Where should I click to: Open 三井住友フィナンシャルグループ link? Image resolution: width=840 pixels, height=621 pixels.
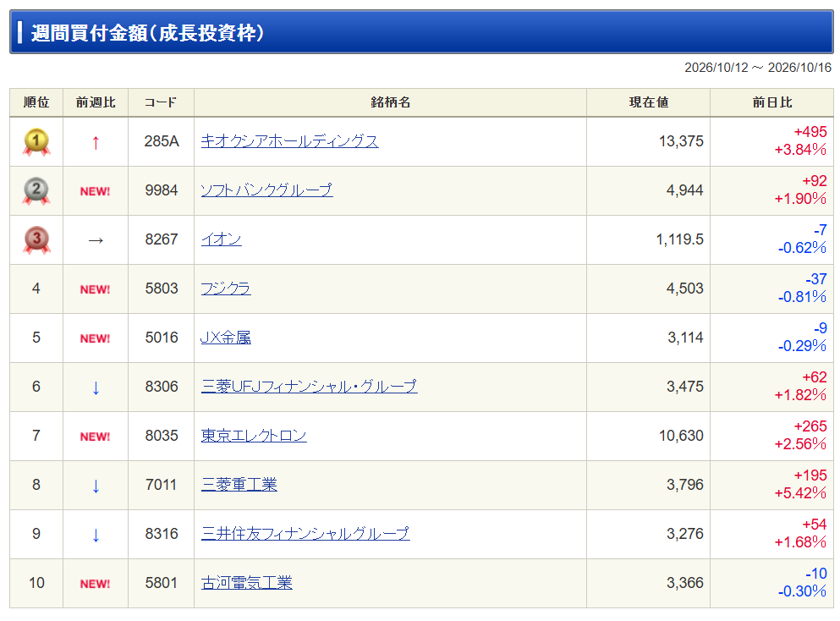click(x=305, y=534)
